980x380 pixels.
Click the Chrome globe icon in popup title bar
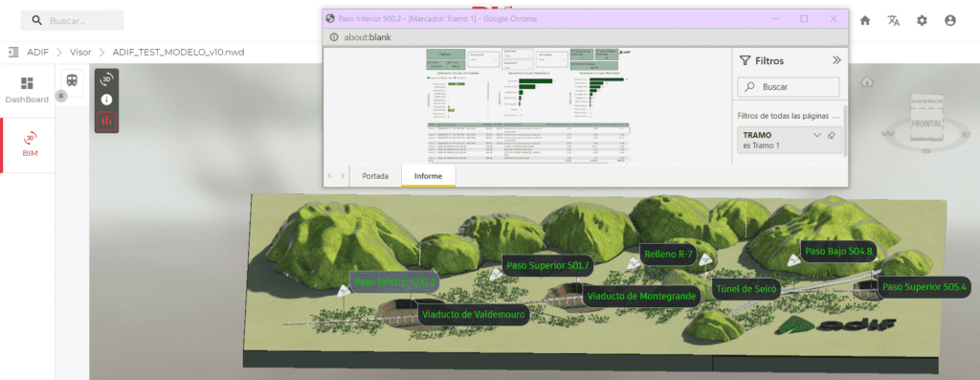331,19
